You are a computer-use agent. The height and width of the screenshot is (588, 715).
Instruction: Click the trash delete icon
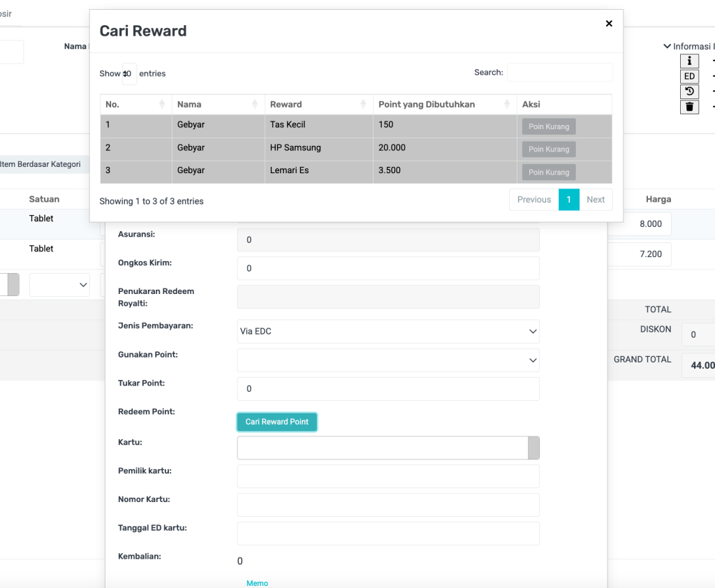(689, 108)
